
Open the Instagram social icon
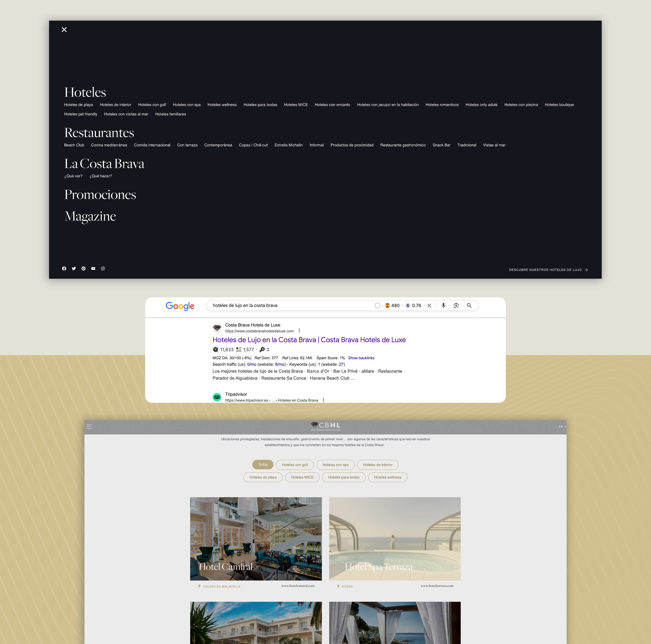103,269
